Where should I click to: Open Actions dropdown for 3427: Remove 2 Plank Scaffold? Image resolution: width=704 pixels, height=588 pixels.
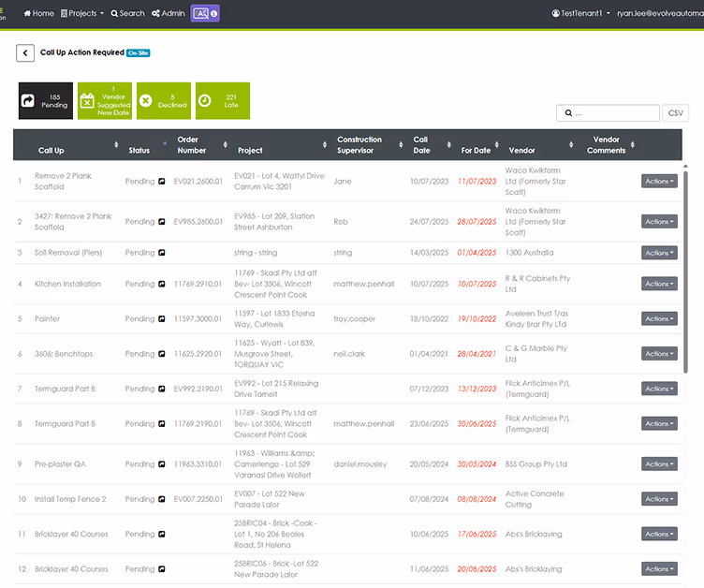659,222
